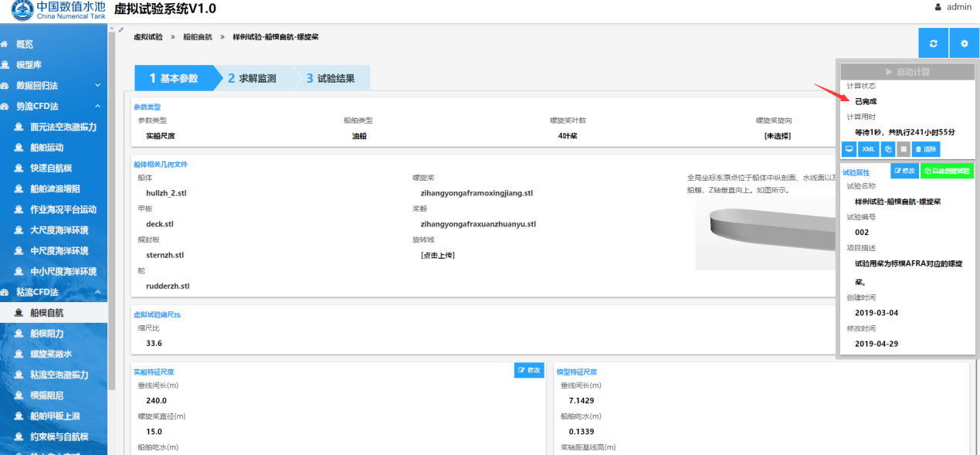Click 修改 in 试验属性 panel
This screenshot has width=980, height=455.
tap(904, 171)
